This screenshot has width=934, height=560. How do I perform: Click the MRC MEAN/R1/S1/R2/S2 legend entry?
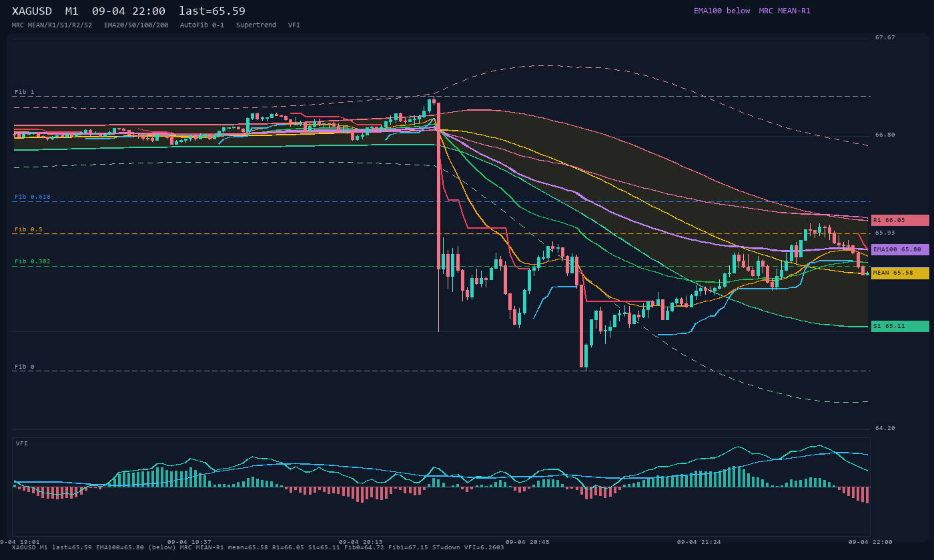[x=52, y=25]
